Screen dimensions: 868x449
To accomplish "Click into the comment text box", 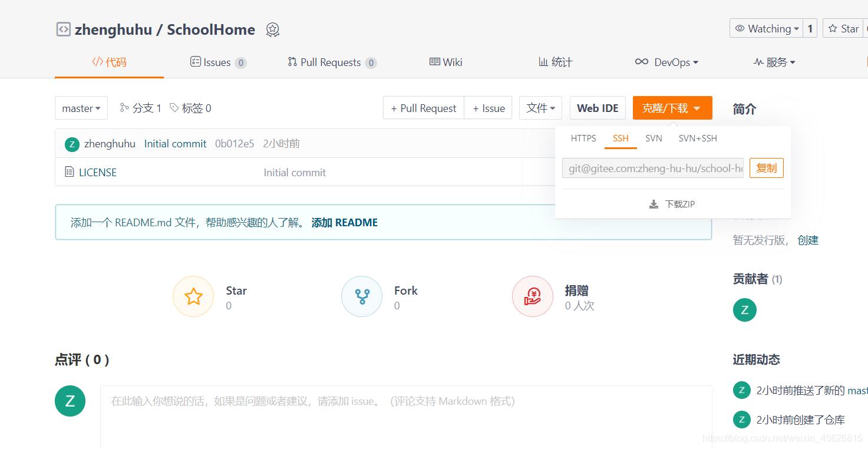I will pos(406,417).
